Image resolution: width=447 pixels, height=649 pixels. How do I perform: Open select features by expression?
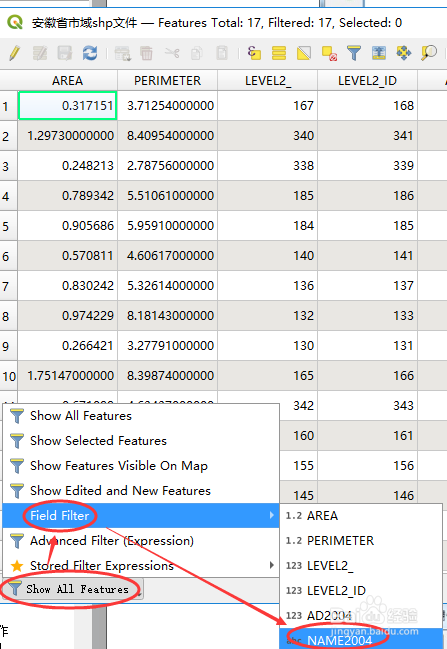tap(254, 53)
